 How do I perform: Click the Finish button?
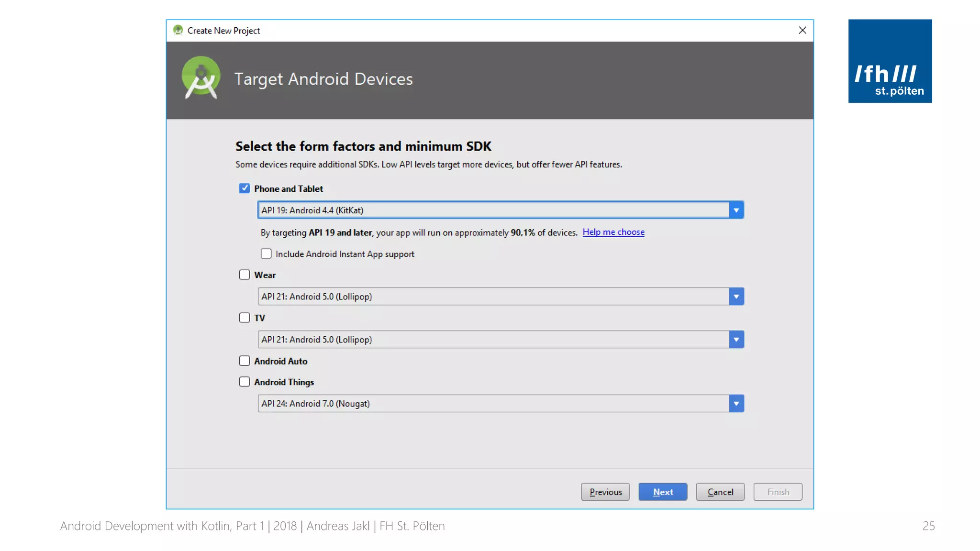click(778, 492)
